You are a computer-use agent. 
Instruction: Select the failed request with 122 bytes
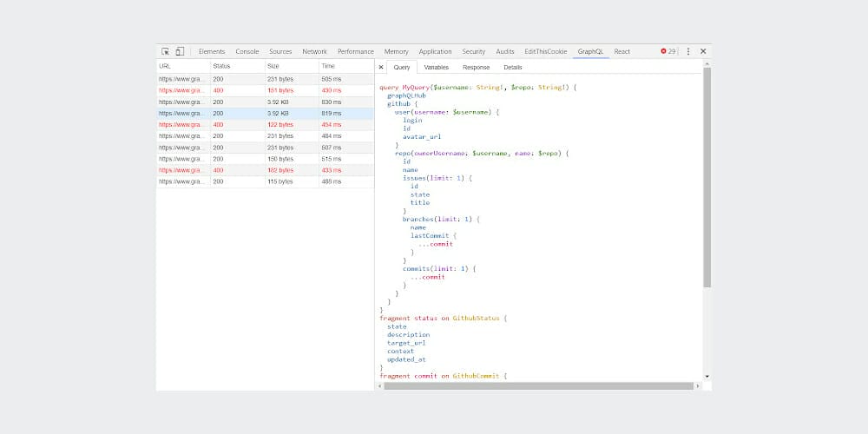click(x=265, y=124)
